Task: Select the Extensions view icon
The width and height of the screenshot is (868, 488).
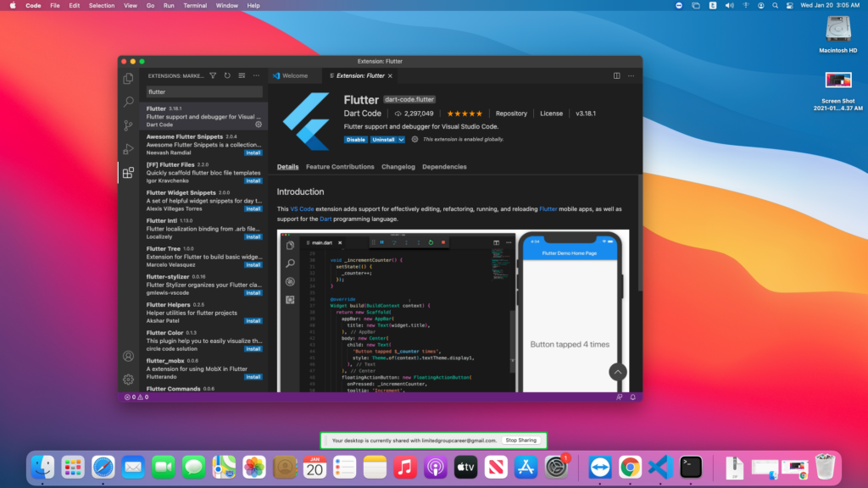Action: pos(129,173)
